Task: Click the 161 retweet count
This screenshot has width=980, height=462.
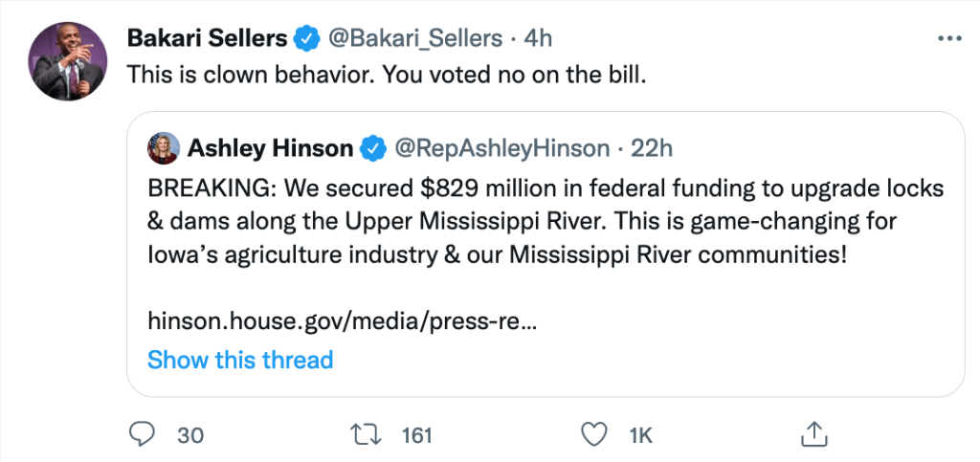Action: pos(417,435)
